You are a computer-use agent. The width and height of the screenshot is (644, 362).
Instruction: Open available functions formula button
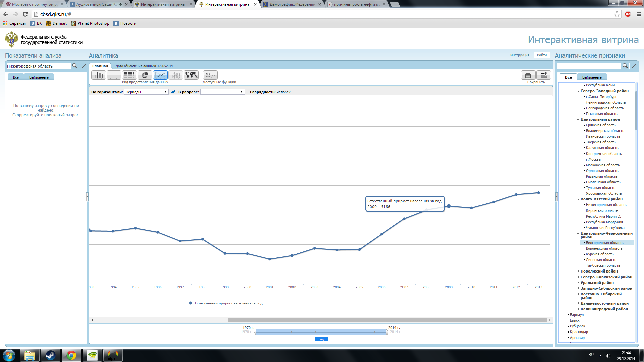[210, 75]
